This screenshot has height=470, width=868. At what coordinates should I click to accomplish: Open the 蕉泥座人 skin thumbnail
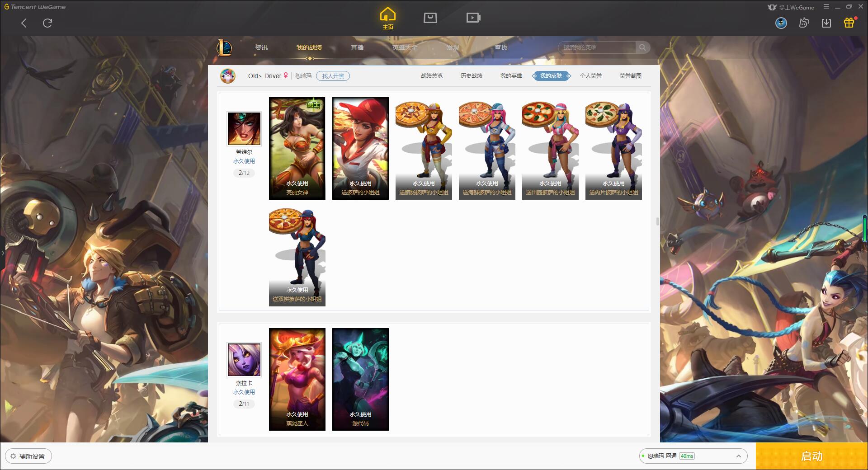pos(297,379)
